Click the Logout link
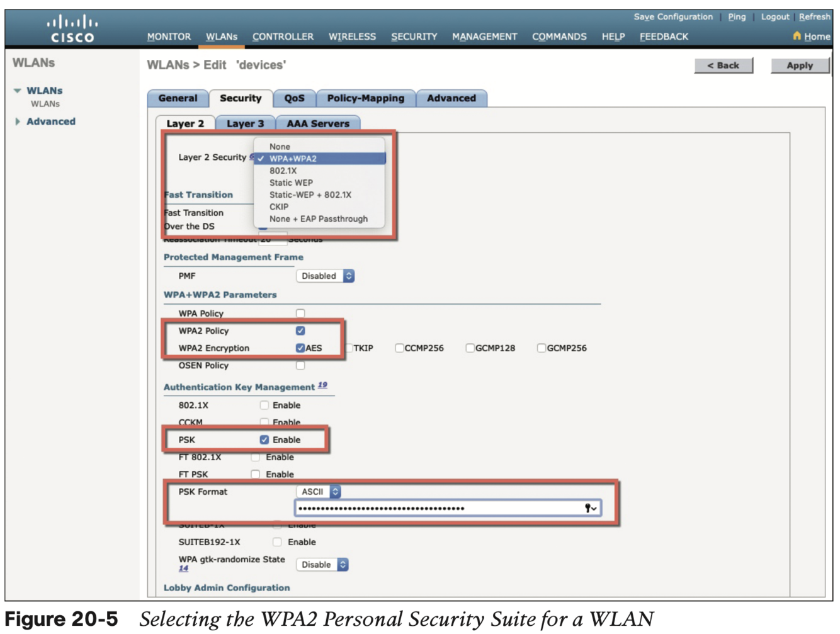Screen dimensions: 840x634 pos(775,17)
